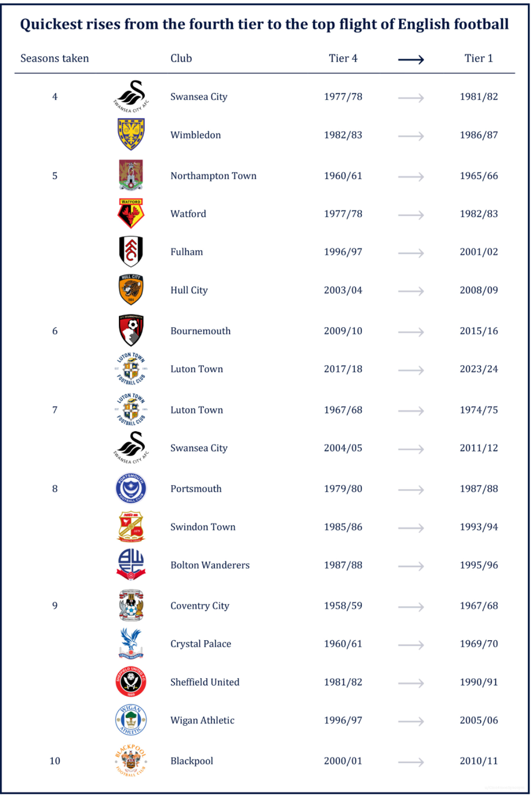Select the Crystal Palace eagle badge
The image size is (532, 796).
131,643
